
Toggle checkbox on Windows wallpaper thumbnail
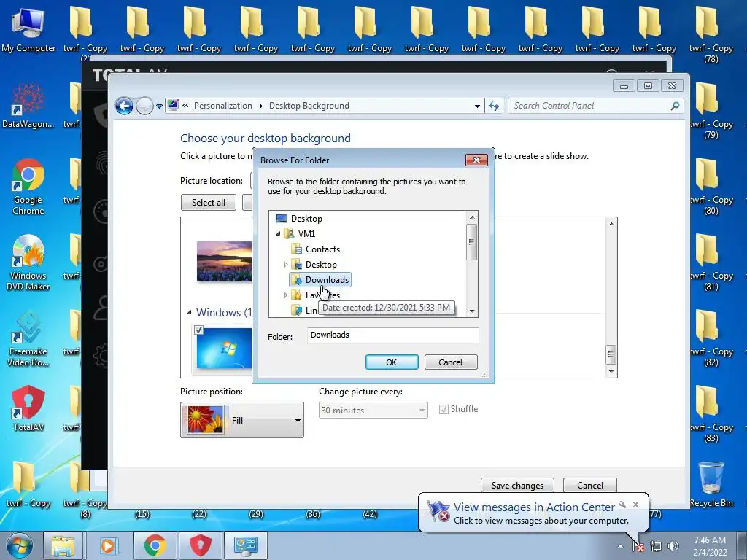pyautogui.click(x=199, y=330)
